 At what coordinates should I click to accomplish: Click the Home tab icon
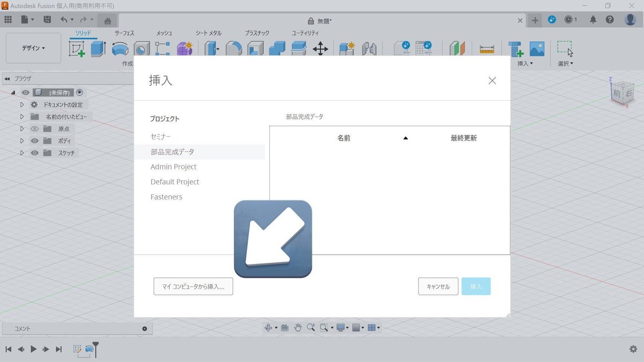point(107,20)
